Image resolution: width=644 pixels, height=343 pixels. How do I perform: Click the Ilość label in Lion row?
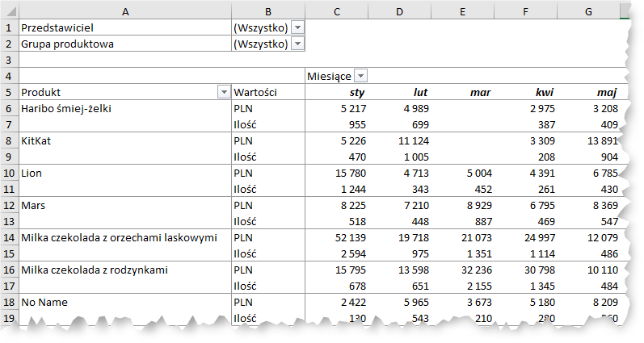[x=268, y=189]
